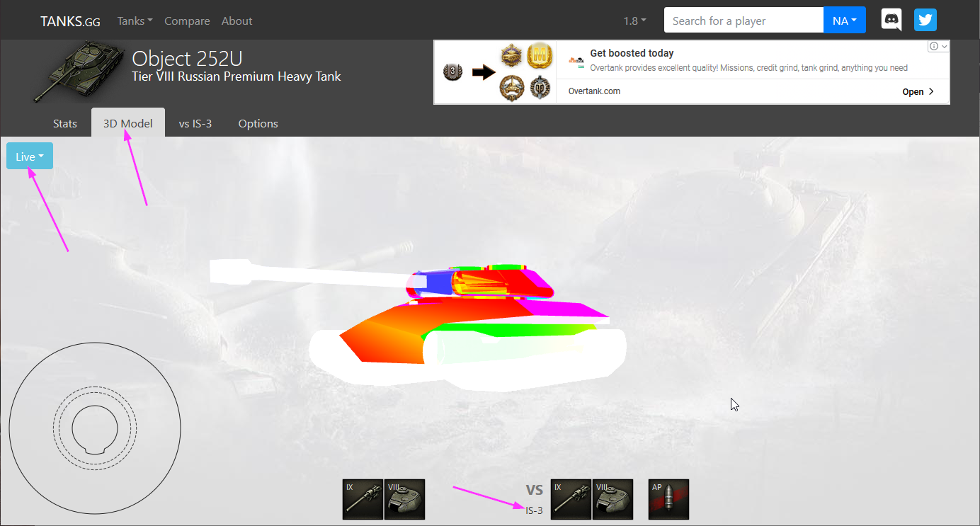Open the Twitter link icon
980x526 pixels.
[x=925, y=20]
